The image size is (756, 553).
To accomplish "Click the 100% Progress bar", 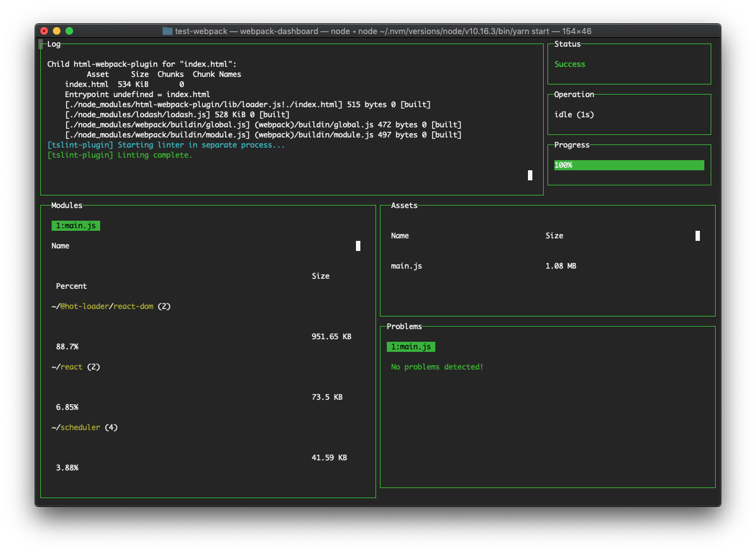I will click(628, 165).
